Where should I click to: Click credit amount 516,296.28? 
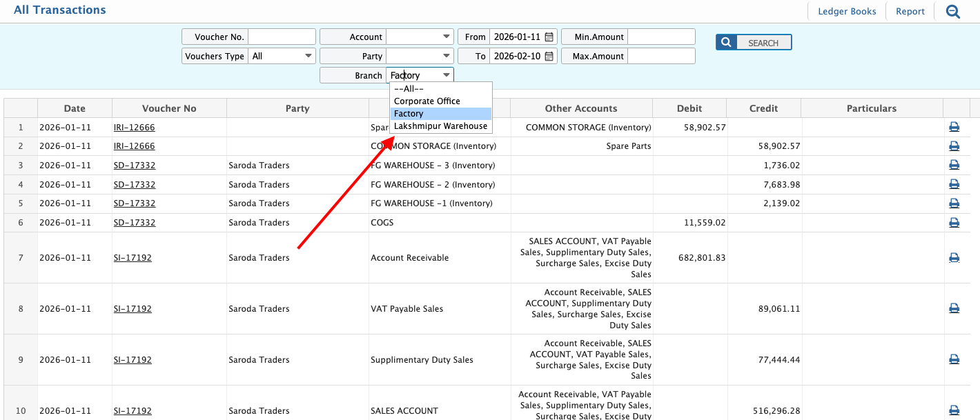pyautogui.click(x=776, y=411)
